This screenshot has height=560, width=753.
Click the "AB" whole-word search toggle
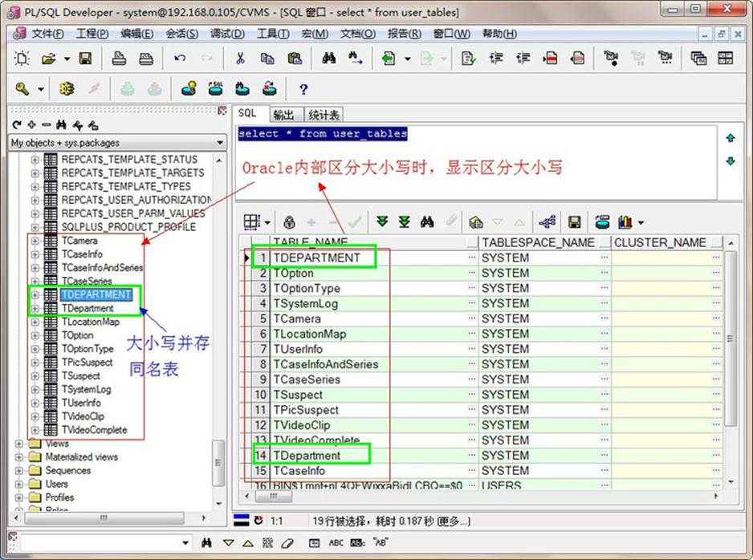[x=381, y=543]
